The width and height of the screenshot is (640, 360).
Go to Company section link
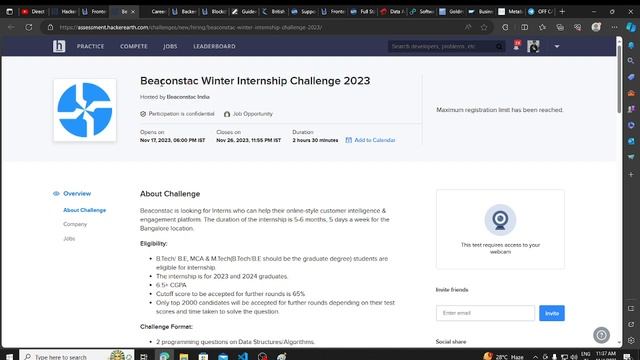75,224
